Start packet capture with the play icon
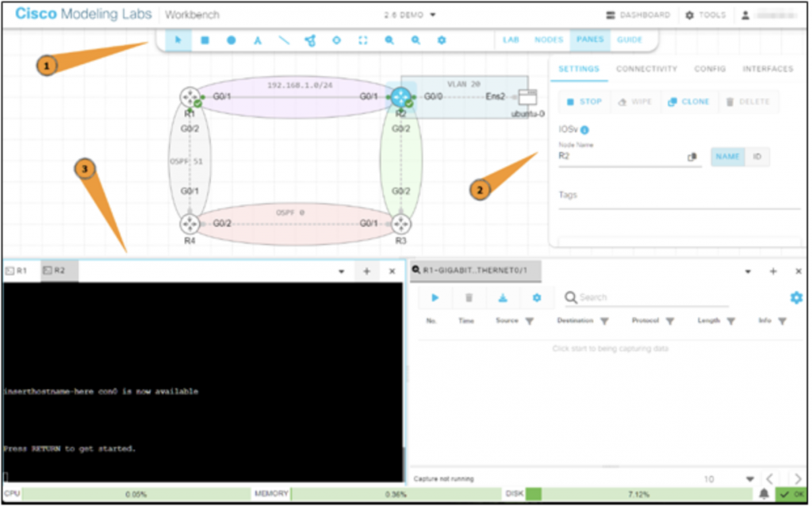This screenshot has height=506, width=812. 435,297
